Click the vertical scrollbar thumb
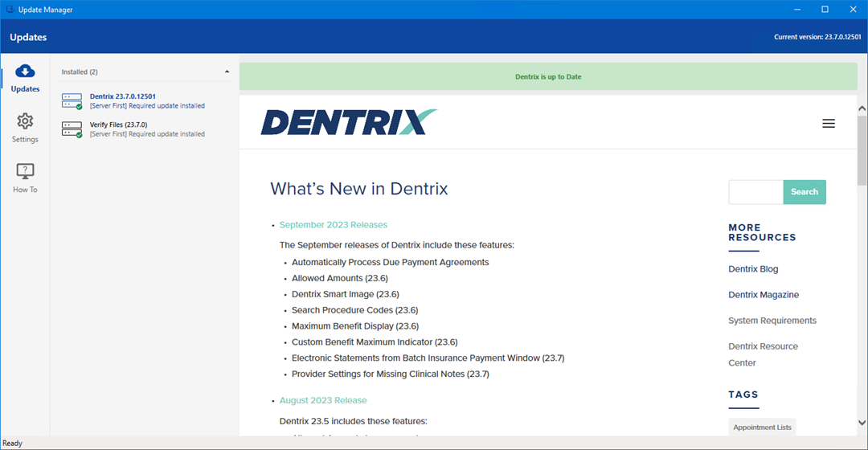 pos(862,150)
